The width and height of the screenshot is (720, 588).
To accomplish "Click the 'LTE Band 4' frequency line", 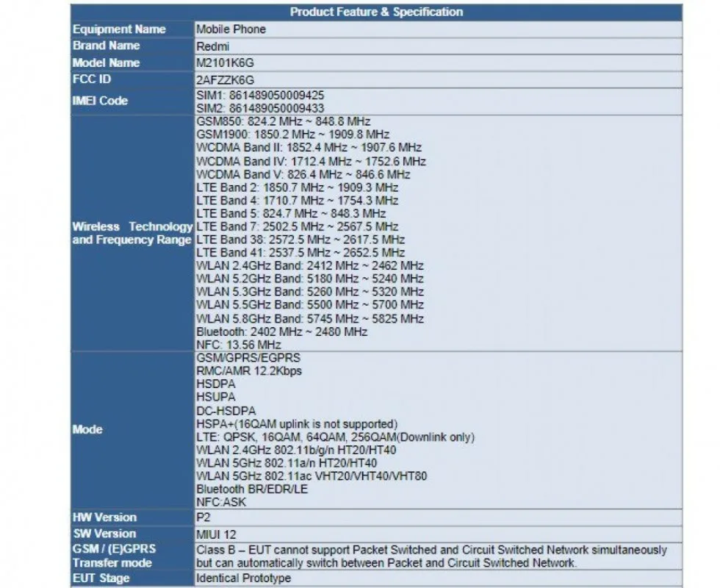I will click(297, 200).
